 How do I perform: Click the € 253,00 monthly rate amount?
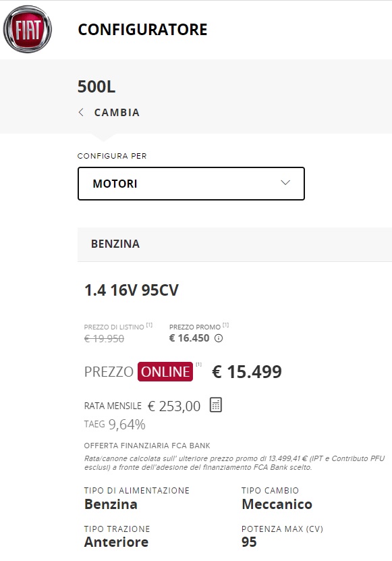click(174, 406)
